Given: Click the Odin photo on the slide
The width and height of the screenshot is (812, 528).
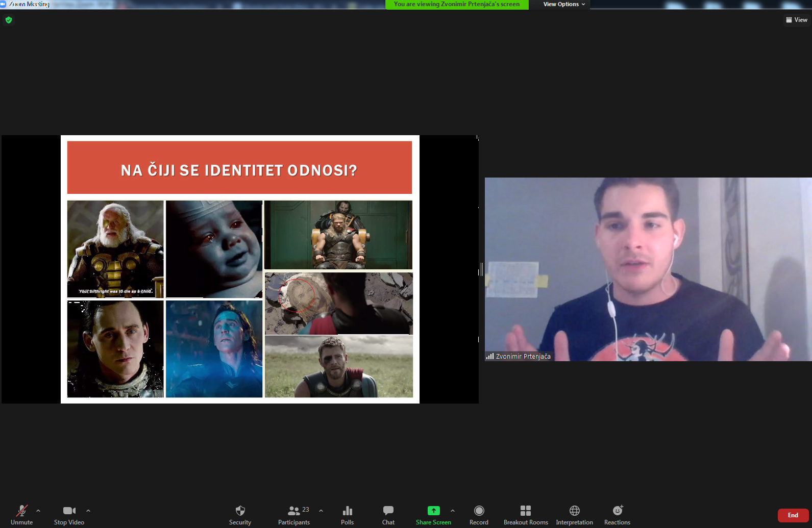Looking at the screenshot, I should (x=115, y=249).
